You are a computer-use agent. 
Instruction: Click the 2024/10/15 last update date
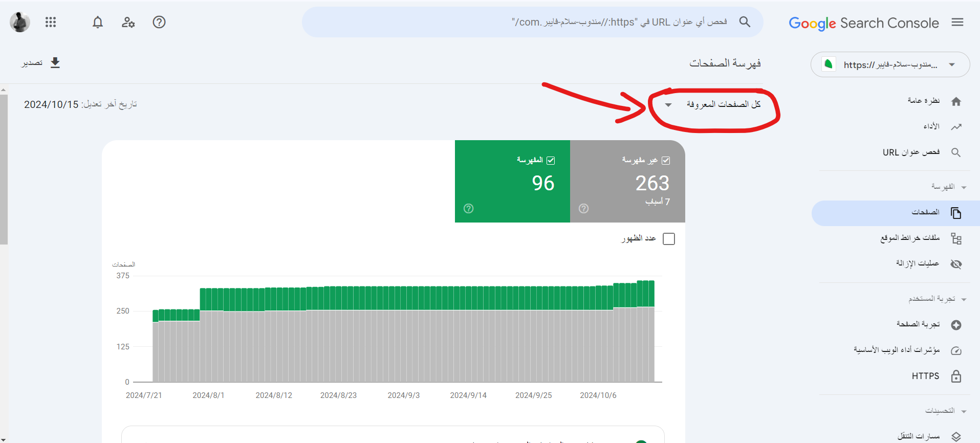[51, 104]
